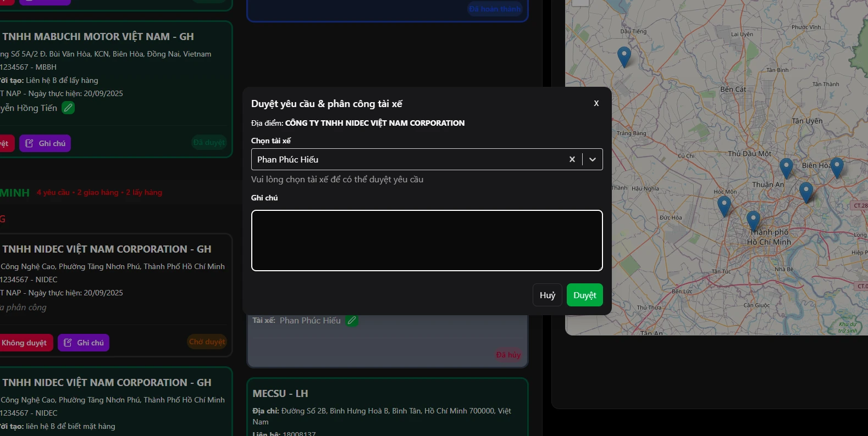Click the map pin near Hóc Môn
The width and height of the screenshot is (868, 436).
point(724,205)
